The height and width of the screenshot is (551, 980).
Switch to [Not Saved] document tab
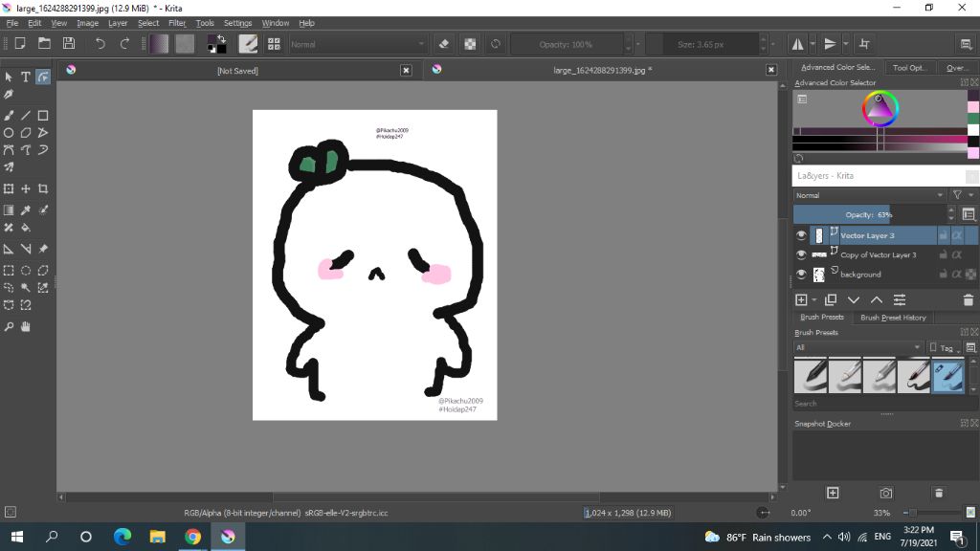point(237,71)
